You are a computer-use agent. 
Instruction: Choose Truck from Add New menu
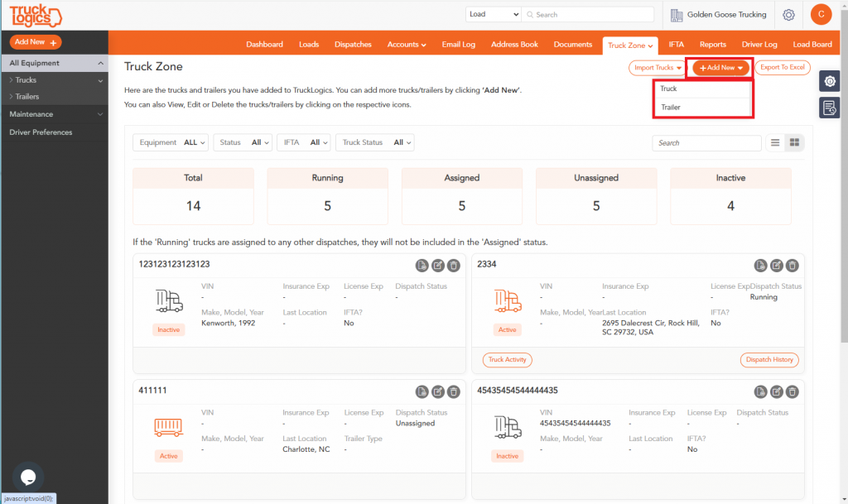click(x=702, y=89)
